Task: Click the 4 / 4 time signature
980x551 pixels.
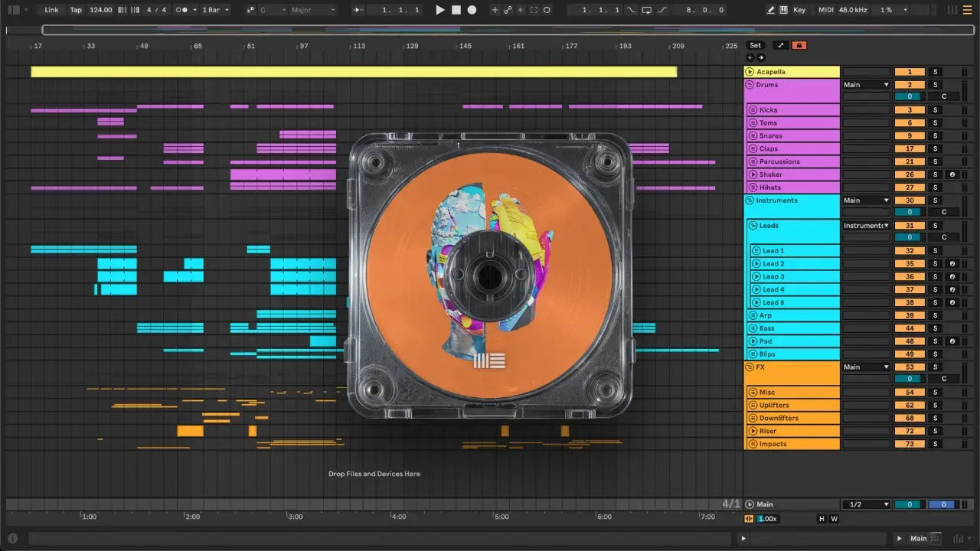Action: coord(156,10)
